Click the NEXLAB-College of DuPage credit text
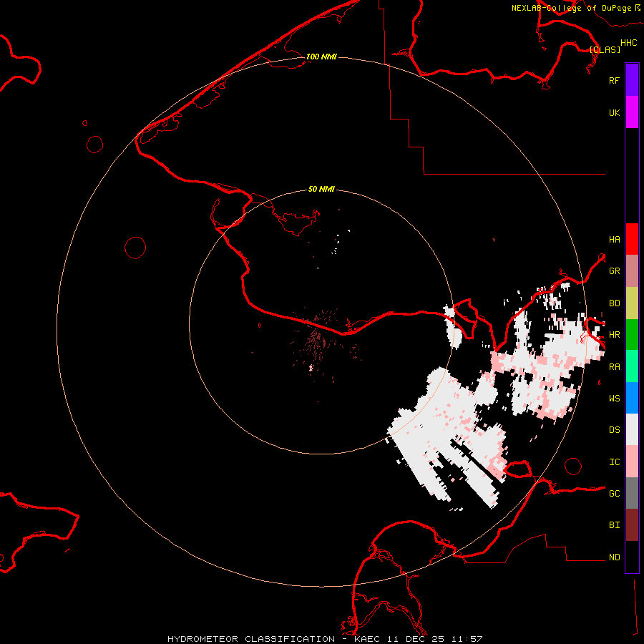The height and width of the screenshot is (644, 644). pyautogui.click(x=571, y=8)
